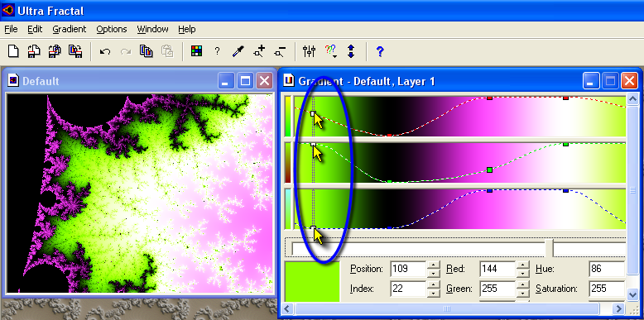644x320 pixels.
Task: Click the New document icon
Action: [13, 51]
